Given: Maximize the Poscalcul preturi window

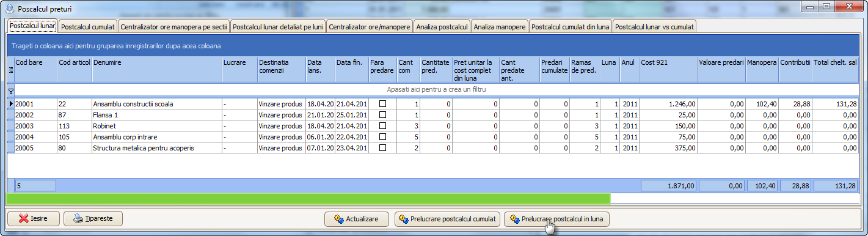Looking at the screenshot, I should [x=826, y=7].
